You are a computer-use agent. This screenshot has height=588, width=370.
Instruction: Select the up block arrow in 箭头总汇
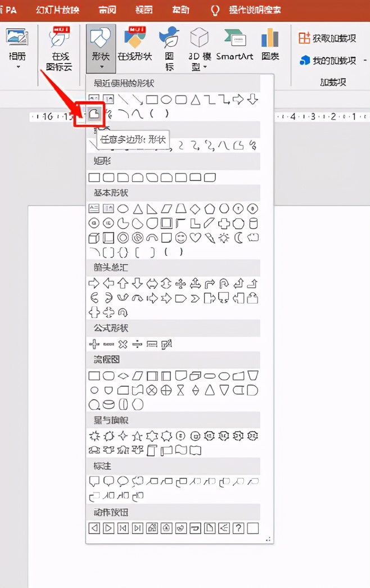click(x=123, y=283)
